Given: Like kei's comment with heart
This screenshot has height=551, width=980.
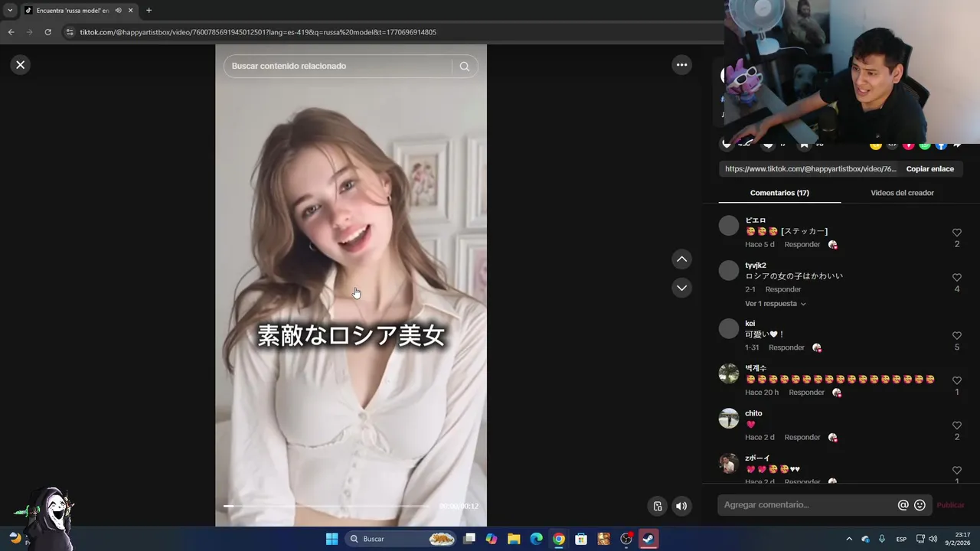Looking at the screenshot, I should click(x=957, y=336).
